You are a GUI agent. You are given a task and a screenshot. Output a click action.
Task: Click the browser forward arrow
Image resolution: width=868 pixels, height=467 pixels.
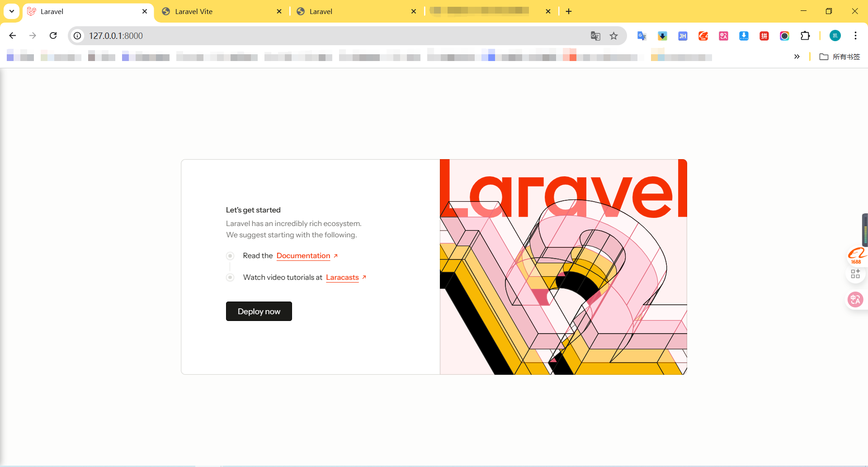pyautogui.click(x=33, y=36)
